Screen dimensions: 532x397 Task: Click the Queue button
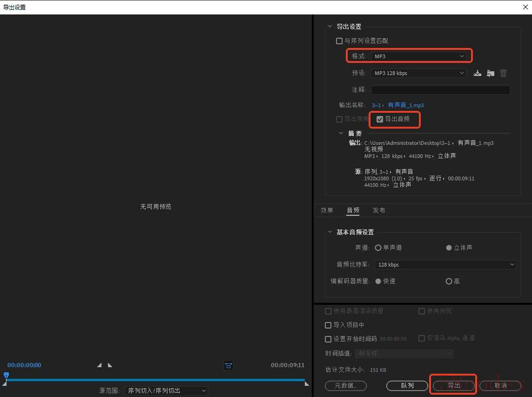(407, 385)
